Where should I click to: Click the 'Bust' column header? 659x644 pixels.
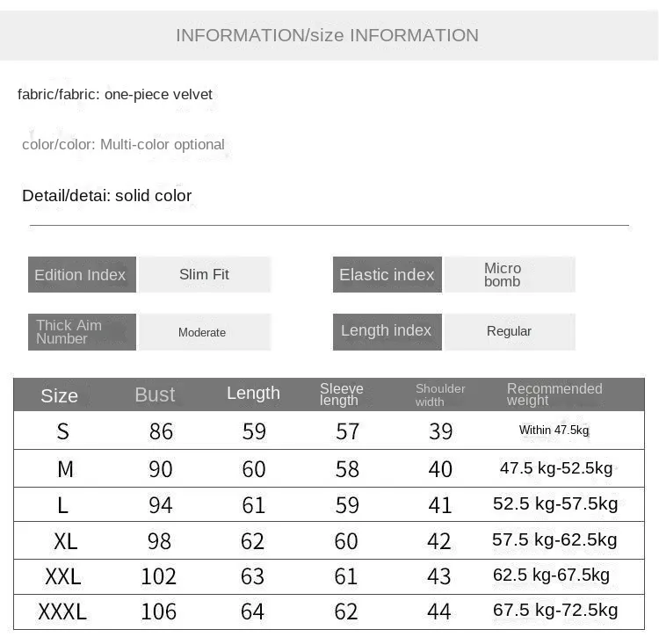155,394
